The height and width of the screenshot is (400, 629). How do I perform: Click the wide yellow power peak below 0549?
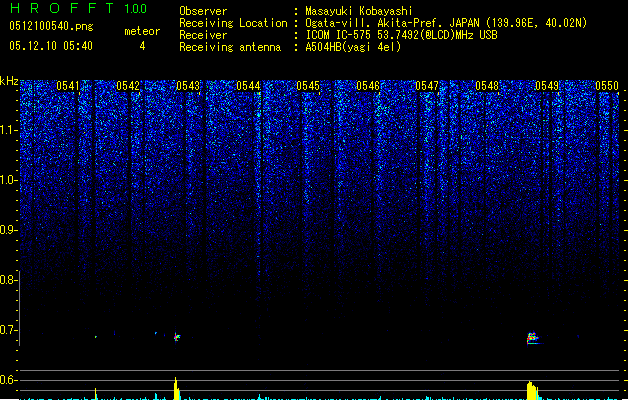point(532,390)
